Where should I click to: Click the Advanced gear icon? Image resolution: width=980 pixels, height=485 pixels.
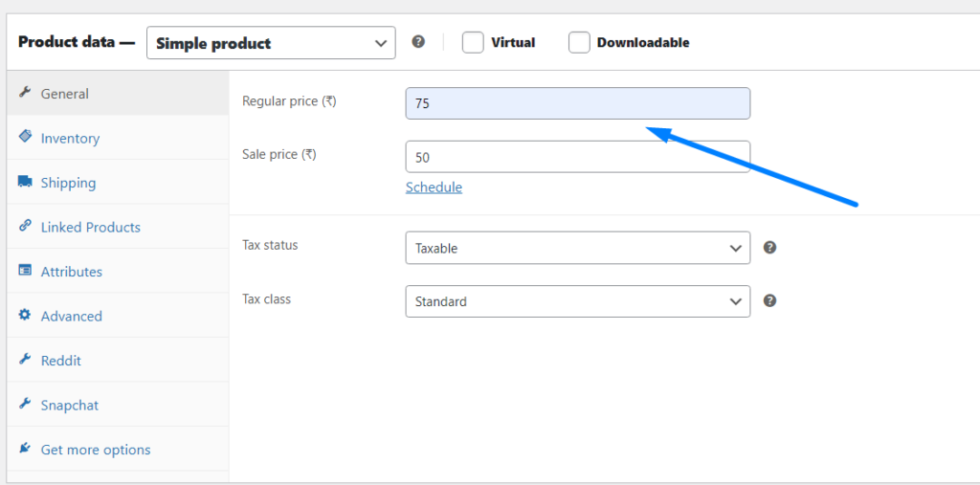pyautogui.click(x=25, y=315)
